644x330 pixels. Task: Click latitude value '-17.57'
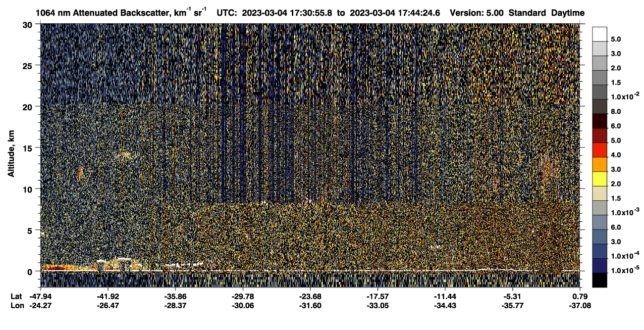(x=377, y=296)
